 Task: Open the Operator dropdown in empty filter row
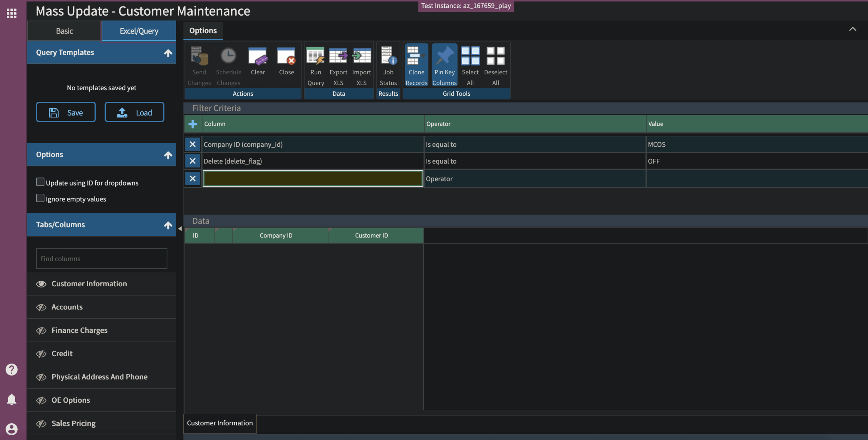pyautogui.click(x=534, y=179)
